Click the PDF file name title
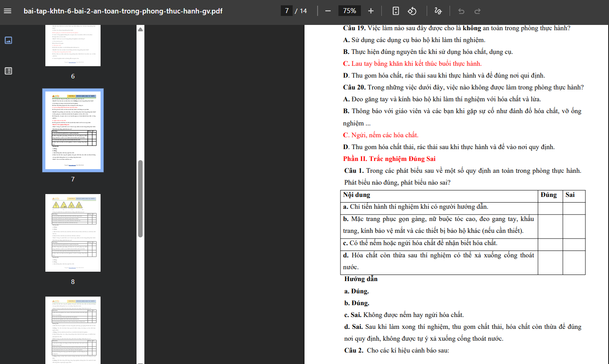 123,11
